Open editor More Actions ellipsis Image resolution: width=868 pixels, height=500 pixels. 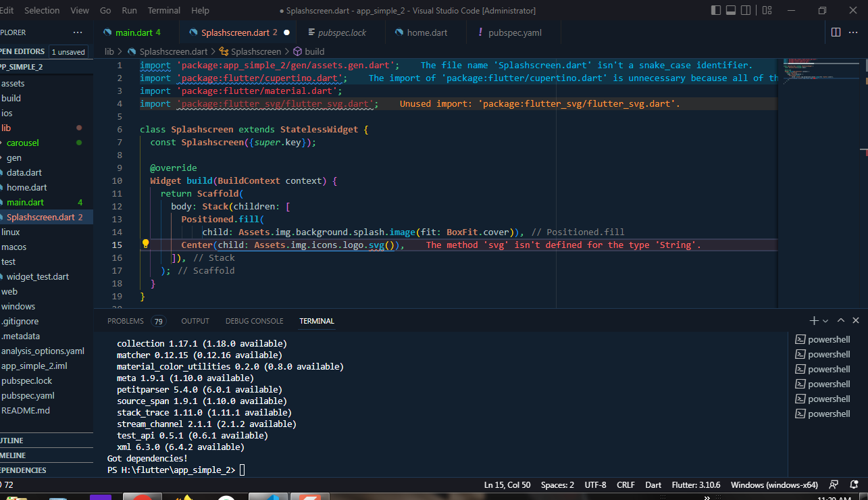854,32
